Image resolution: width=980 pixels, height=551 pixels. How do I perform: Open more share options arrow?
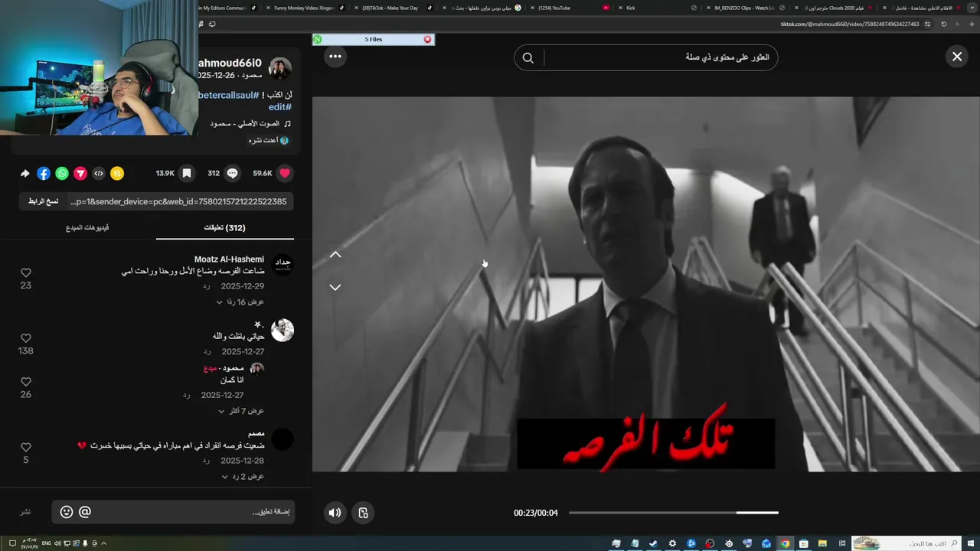24,174
